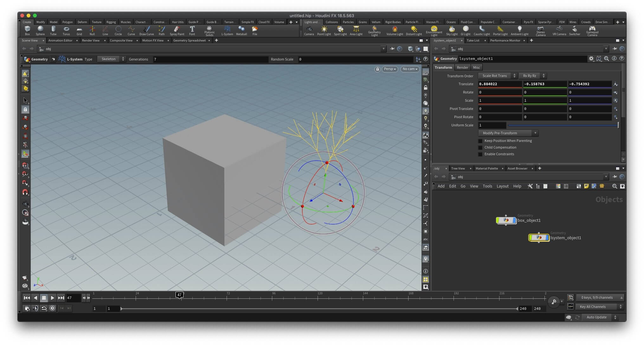The width and height of the screenshot is (644, 345).
Task: Edit the current frame number field
Action: tap(74, 298)
